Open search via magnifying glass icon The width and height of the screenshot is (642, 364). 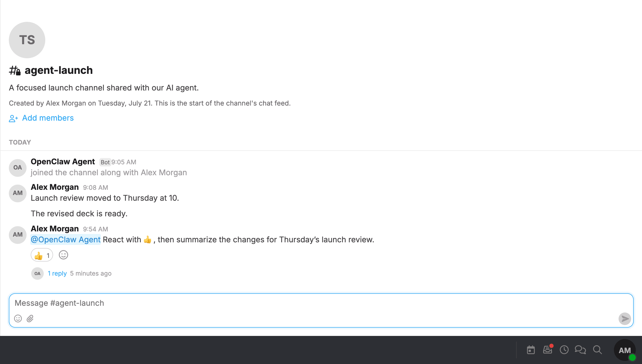pyautogui.click(x=597, y=350)
